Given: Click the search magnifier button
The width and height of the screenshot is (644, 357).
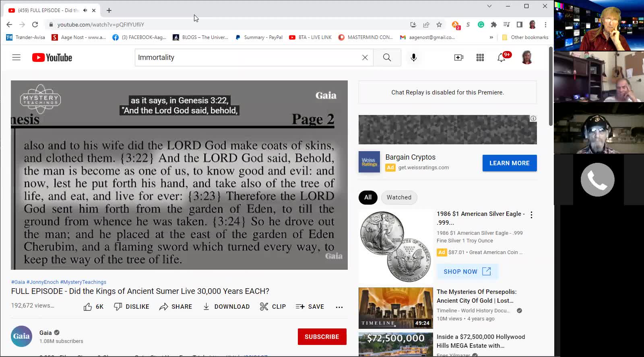Looking at the screenshot, I should (387, 57).
